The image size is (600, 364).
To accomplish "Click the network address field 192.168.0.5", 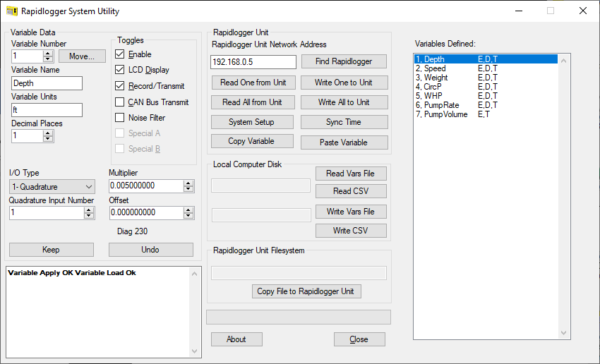I will (x=253, y=62).
